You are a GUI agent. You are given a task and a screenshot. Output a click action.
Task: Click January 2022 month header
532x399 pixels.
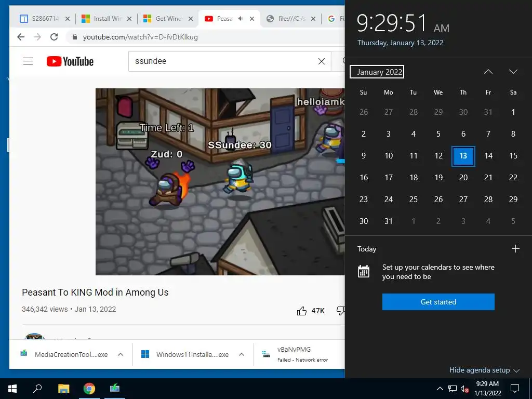[377, 72]
